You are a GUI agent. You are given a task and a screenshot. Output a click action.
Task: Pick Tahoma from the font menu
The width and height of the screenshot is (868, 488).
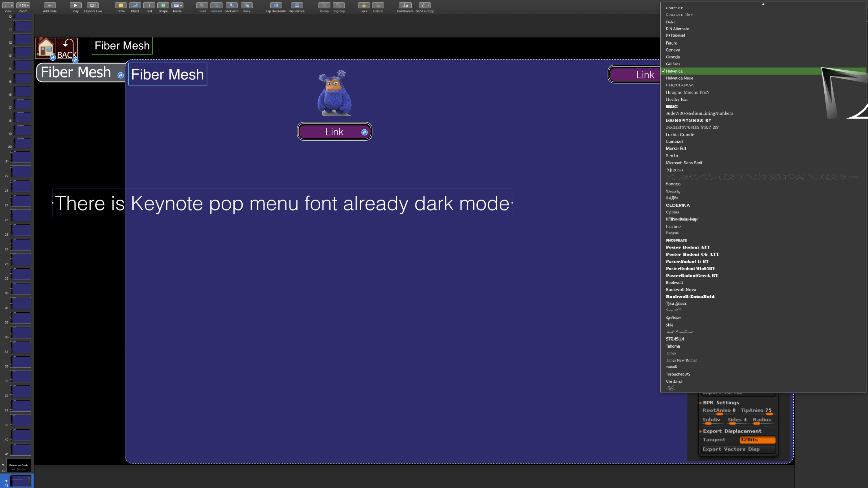(763, 346)
